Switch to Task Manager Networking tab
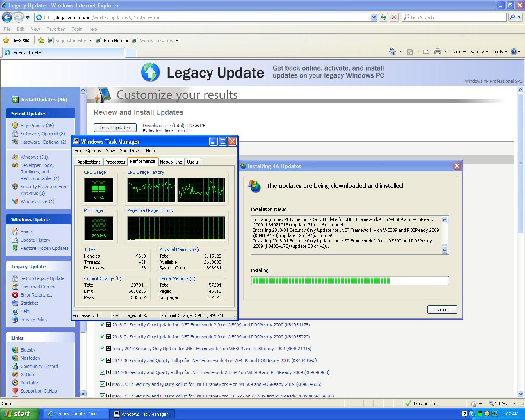Viewport: 525px width, 420px height. pos(171,162)
